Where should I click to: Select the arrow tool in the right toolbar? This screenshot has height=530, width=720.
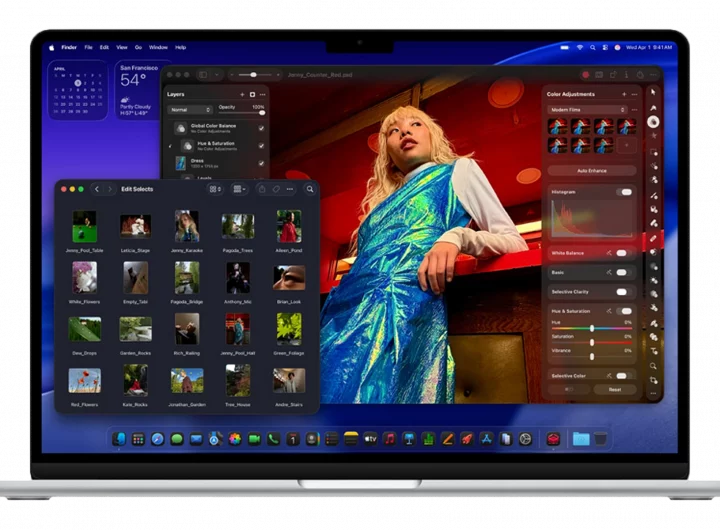tap(653, 92)
